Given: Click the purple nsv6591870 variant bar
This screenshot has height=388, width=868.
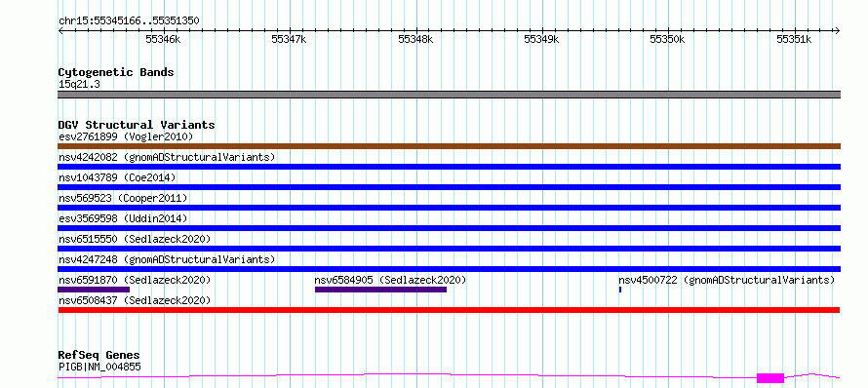Looking at the screenshot, I should tap(94, 290).
